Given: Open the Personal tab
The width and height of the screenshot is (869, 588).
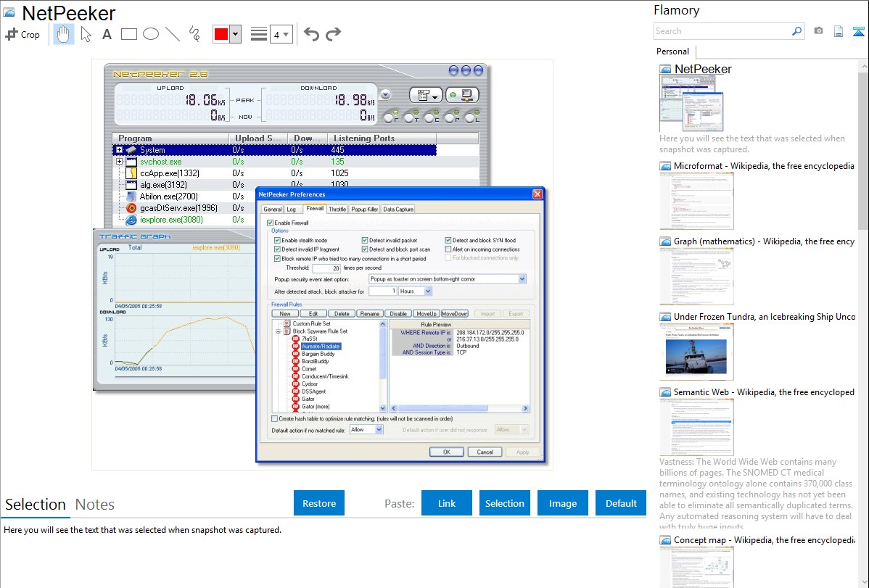Looking at the screenshot, I should pyautogui.click(x=672, y=51).
